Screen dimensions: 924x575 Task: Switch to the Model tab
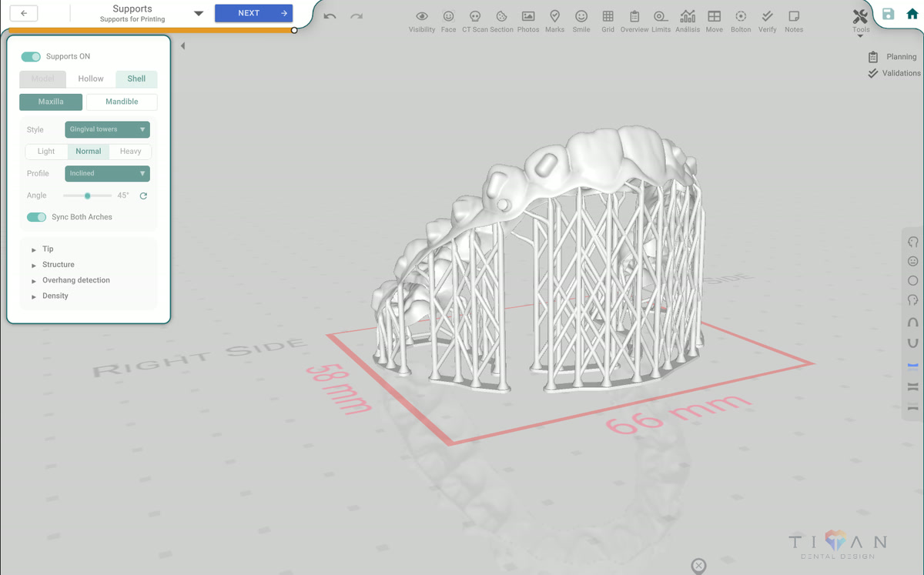click(x=43, y=79)
